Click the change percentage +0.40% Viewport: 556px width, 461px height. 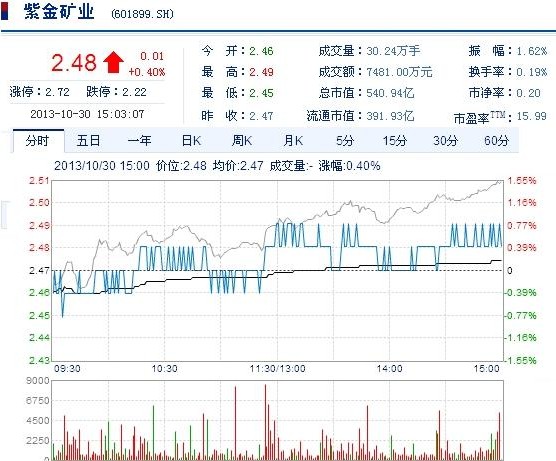coord(146,72)
